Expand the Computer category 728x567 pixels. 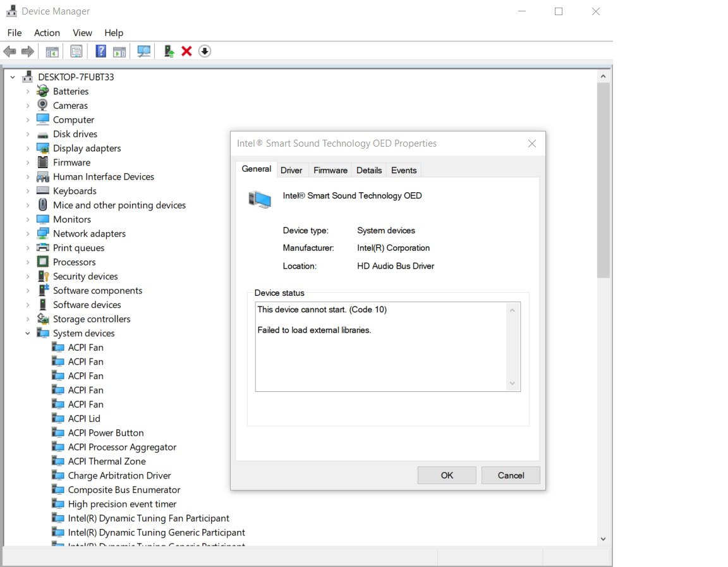click(x=28, y=120)
